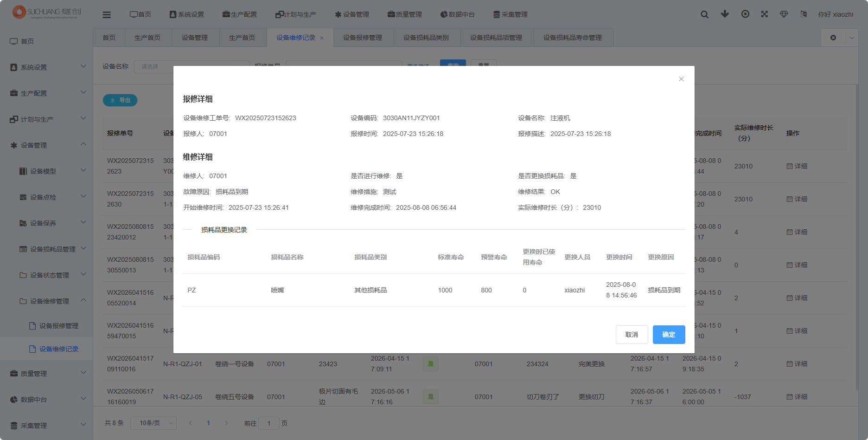The image size is (868, 440).
Task: Close the 设备维修记录 tab with its x
Action: 322,38
